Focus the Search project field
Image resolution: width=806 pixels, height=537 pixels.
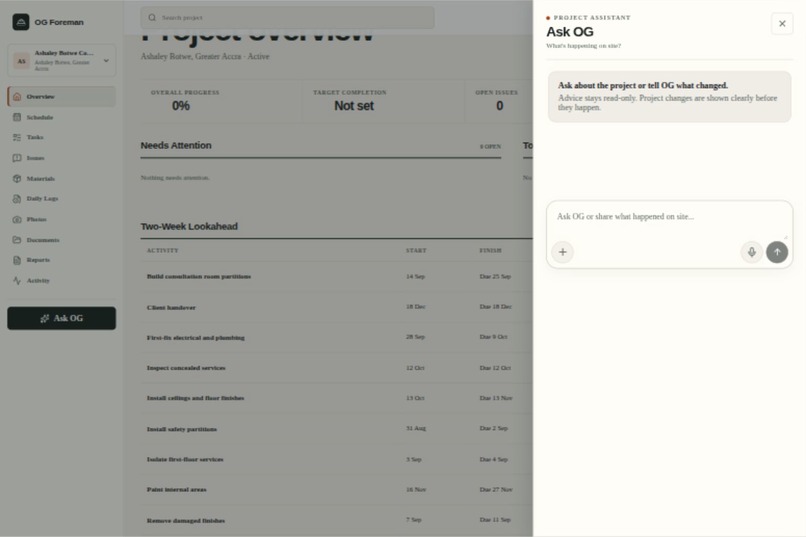[x=287, y=17]
